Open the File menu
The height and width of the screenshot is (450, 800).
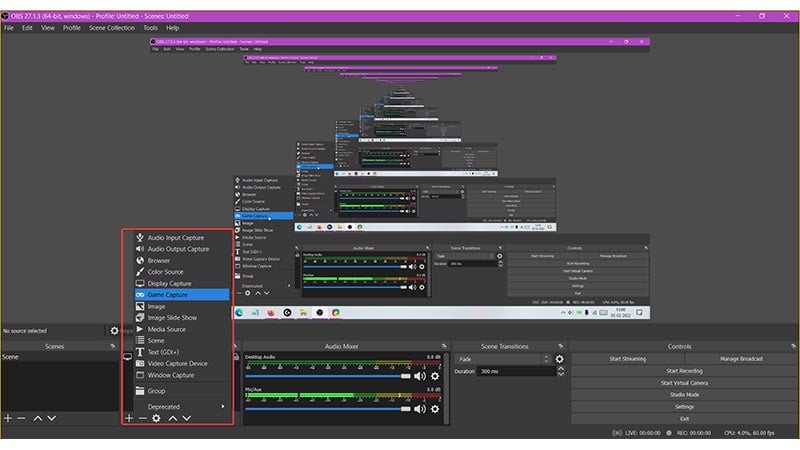click(9, 28)
